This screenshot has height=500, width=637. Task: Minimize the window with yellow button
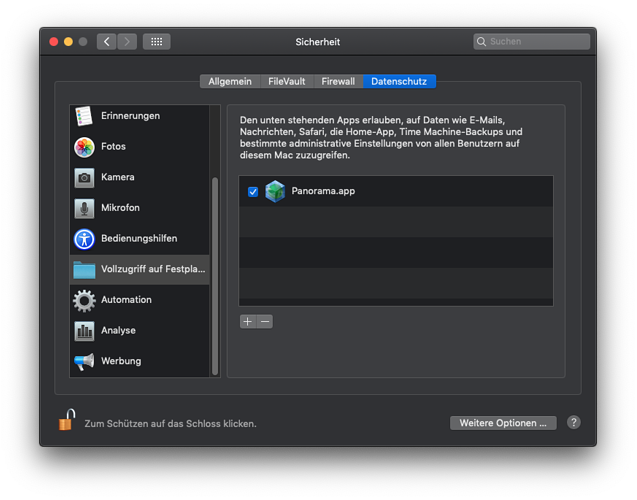tap(68, 41)
